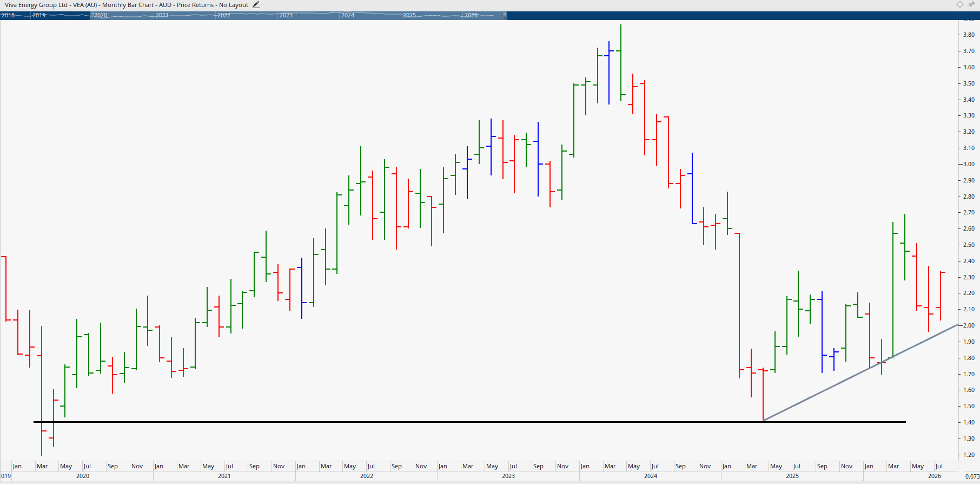Click the 2021 label in the navigator strip
Screen dimensions: 980x484
pos(162,16)
